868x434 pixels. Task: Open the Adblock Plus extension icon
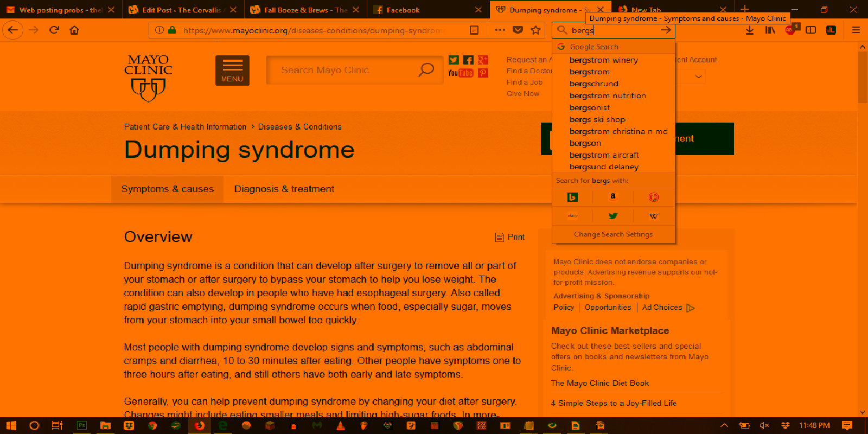[x=791, y=29]
